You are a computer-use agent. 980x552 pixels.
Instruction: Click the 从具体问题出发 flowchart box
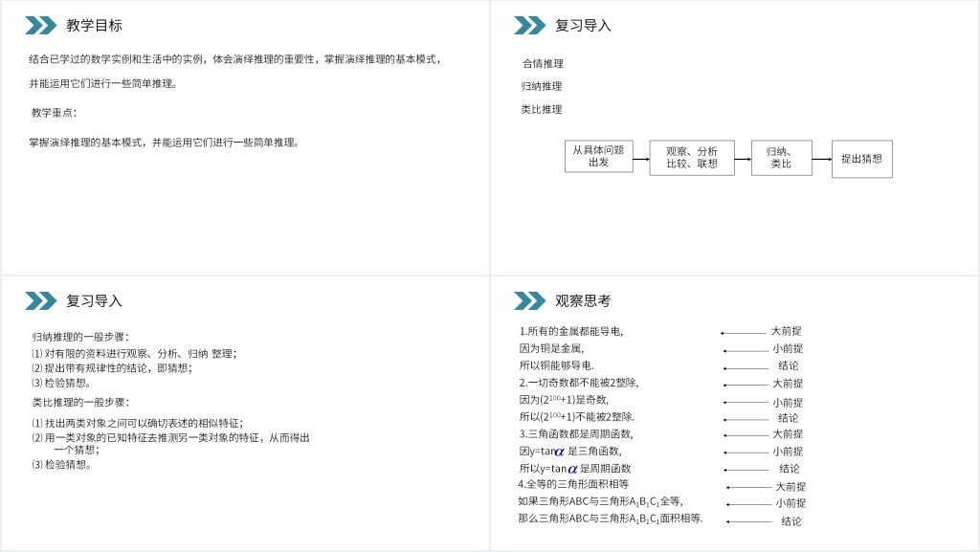(x=599, y=156)
